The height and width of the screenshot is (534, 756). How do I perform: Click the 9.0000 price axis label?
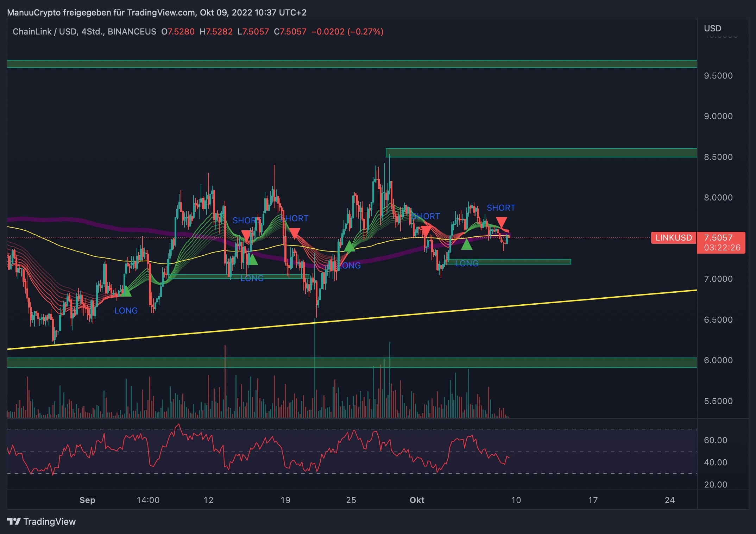coord(718,116)
